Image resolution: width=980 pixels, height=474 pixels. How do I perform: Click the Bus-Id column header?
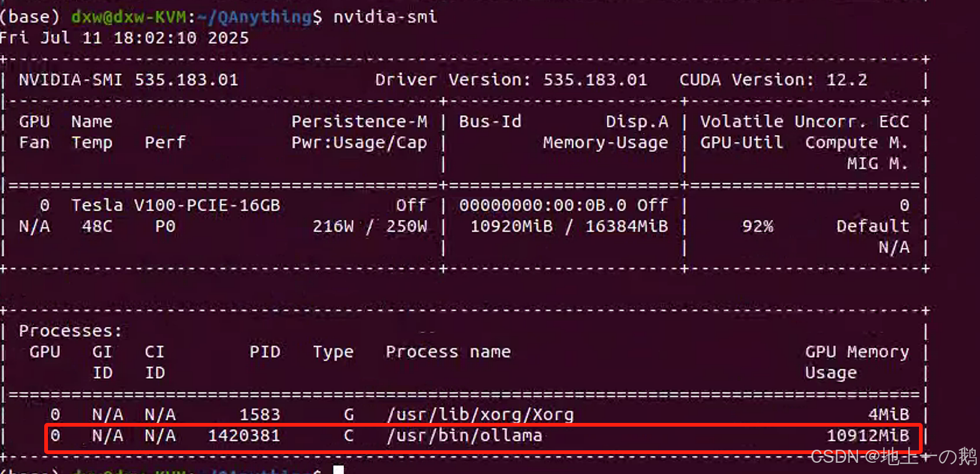[490, 121]
